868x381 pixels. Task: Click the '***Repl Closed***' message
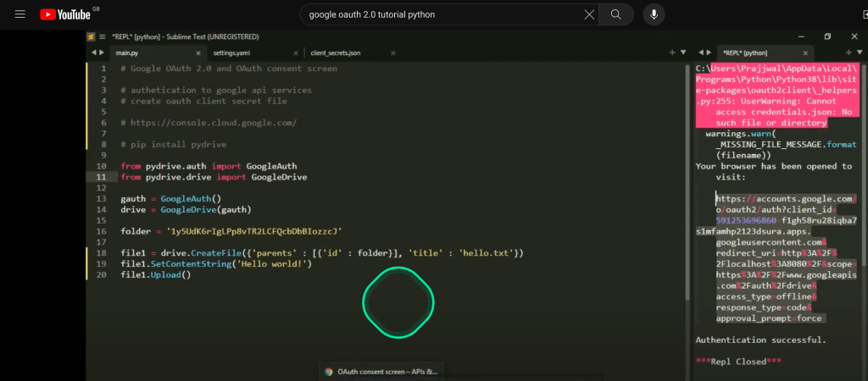(738, 361)
